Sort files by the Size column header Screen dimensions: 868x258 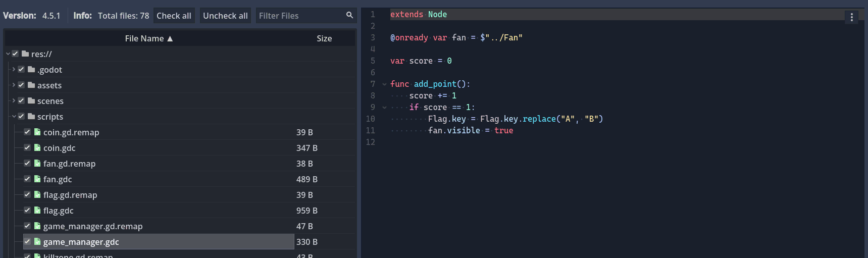[324, 38]
